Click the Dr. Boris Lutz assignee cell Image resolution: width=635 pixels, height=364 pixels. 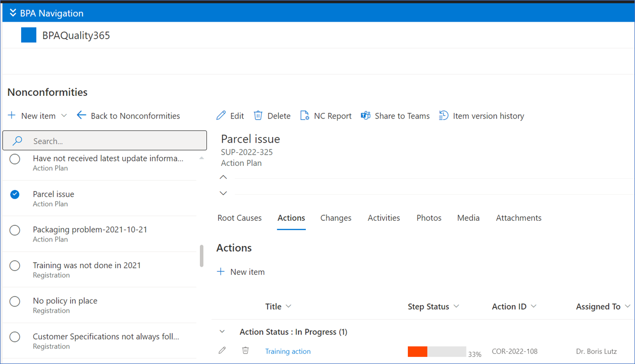(x=596, y=351)
